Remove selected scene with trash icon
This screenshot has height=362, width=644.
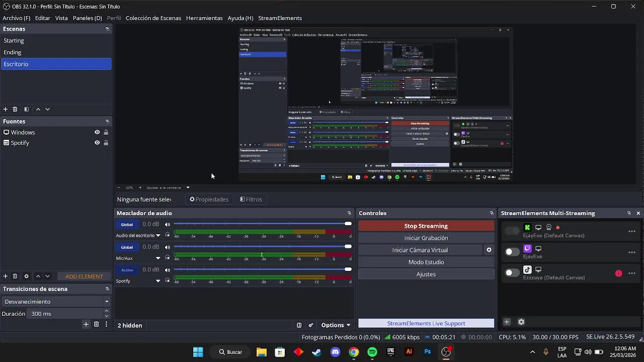(15, 109)
